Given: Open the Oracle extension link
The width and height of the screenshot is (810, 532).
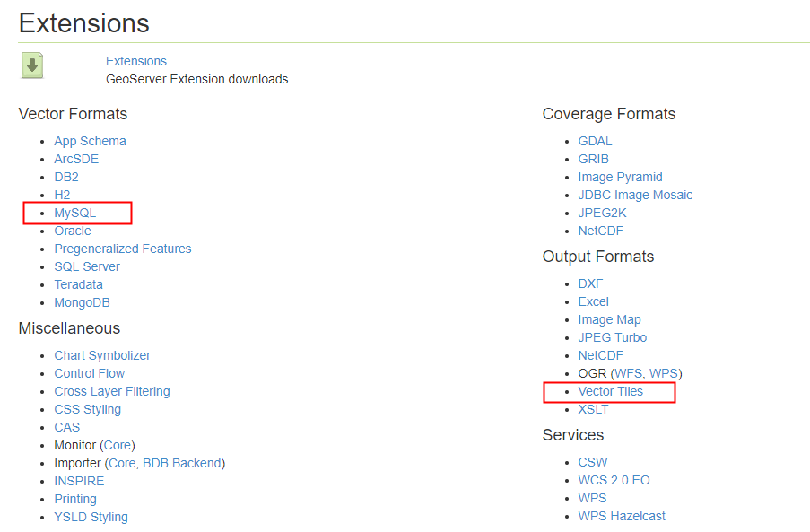Looking at the screenshot, I should click(73, 231).
